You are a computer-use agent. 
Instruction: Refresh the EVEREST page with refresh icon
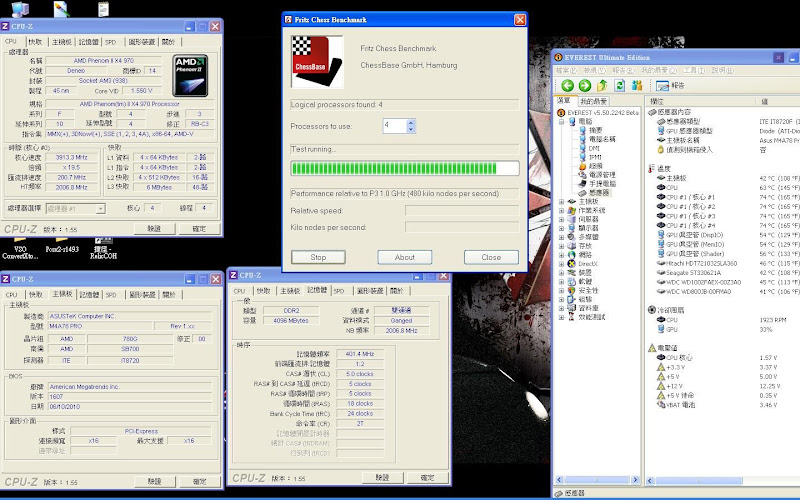click(620, 86)
